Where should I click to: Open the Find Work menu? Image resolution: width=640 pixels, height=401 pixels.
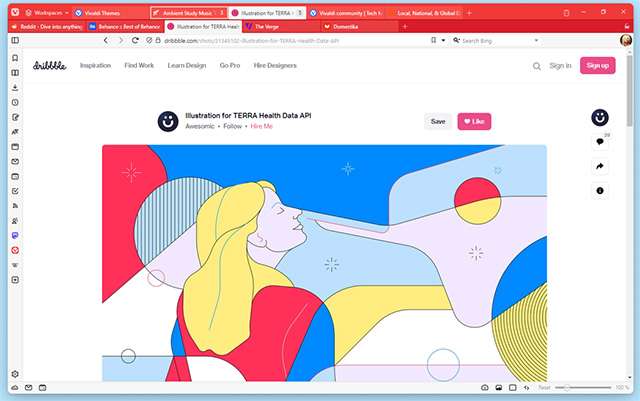click(139, 65)
